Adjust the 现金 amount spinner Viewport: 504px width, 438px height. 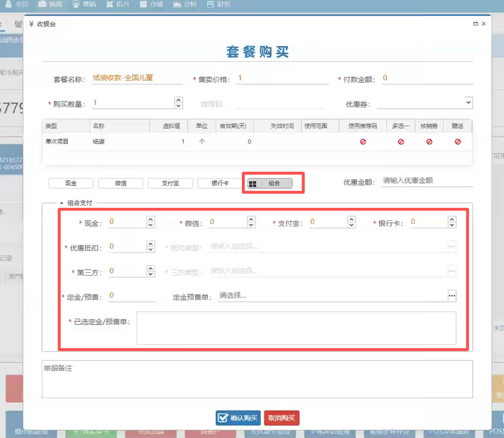coord(150,222)
